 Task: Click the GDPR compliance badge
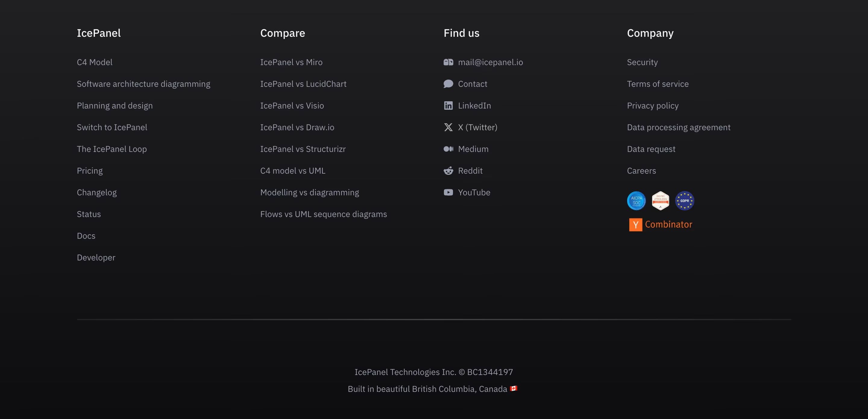point(685,200)
